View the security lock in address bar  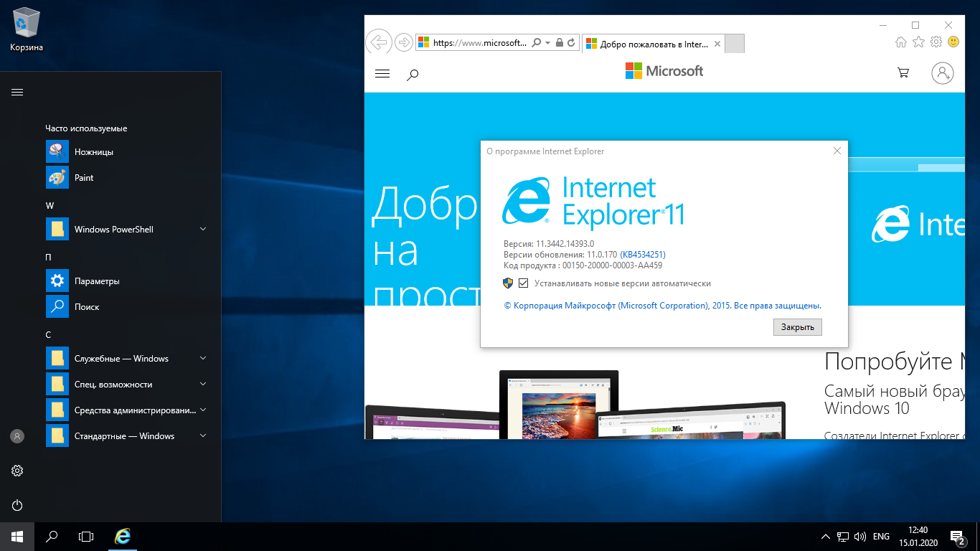[x=560, y=43]
